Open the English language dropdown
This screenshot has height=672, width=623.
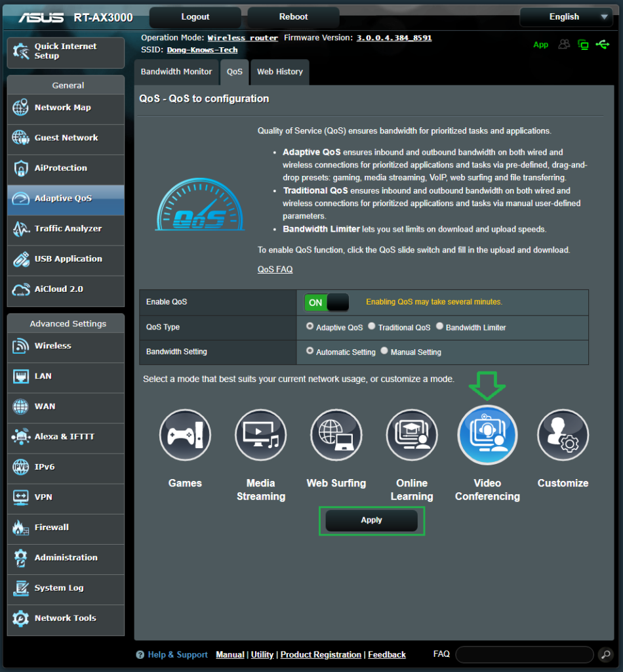point(565,16)
